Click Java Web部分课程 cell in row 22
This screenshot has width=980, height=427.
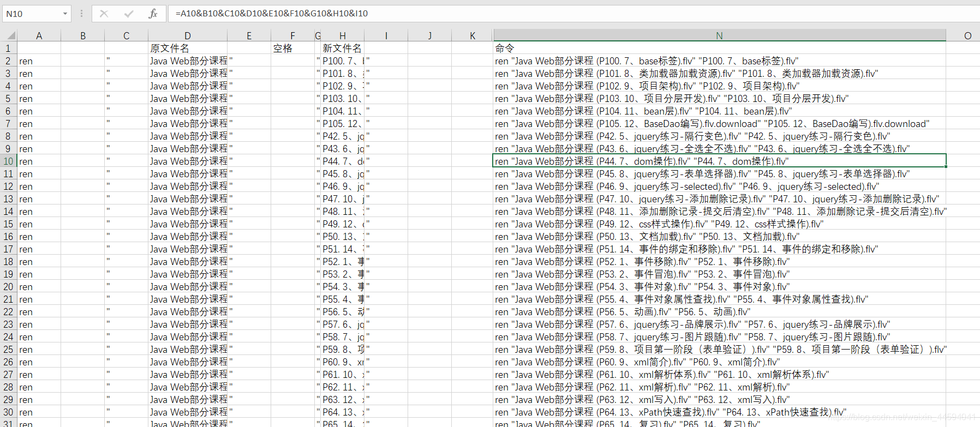188,312
